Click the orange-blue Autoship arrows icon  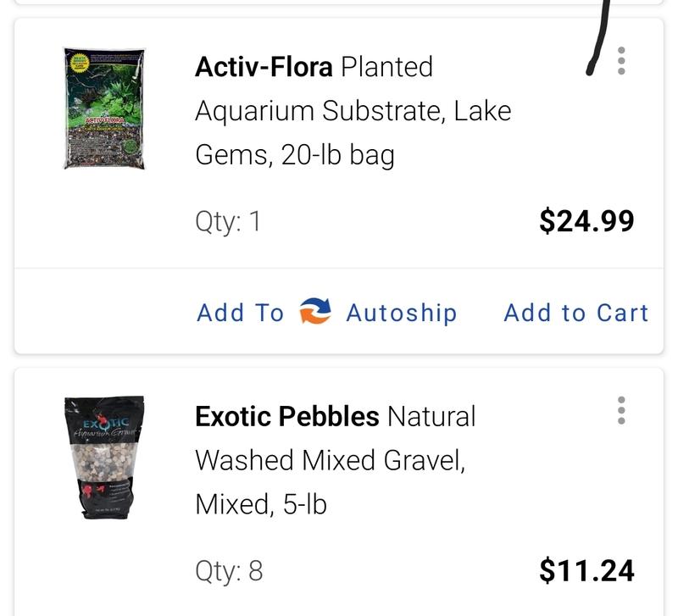pyautogui.click(x=314, y=313)
